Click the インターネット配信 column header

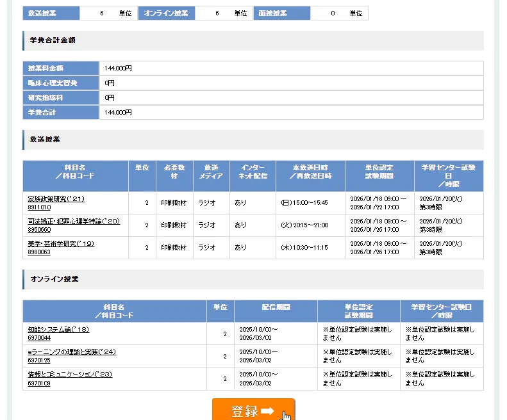pyautogui.click(x=253, y=172)
